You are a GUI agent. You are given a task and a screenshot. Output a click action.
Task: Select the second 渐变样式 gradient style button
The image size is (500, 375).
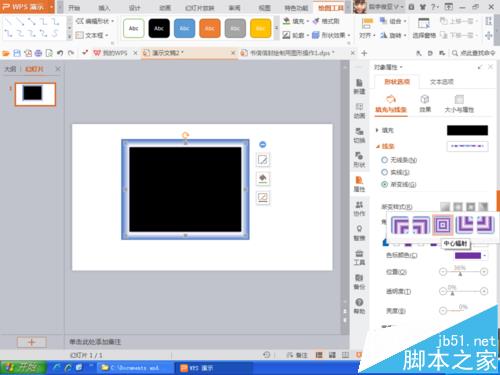(x=458, y=207)
